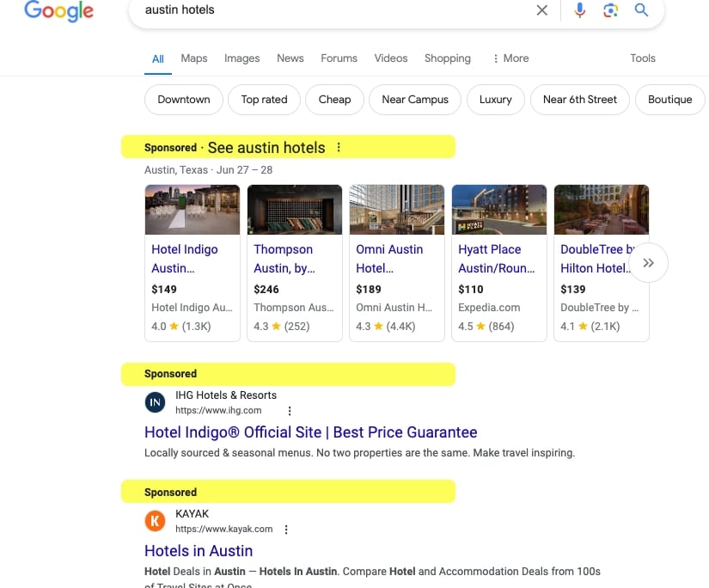Apply the Top rated filter chip
The height and width of the screenshot is (588, 709).
[264, 100]
